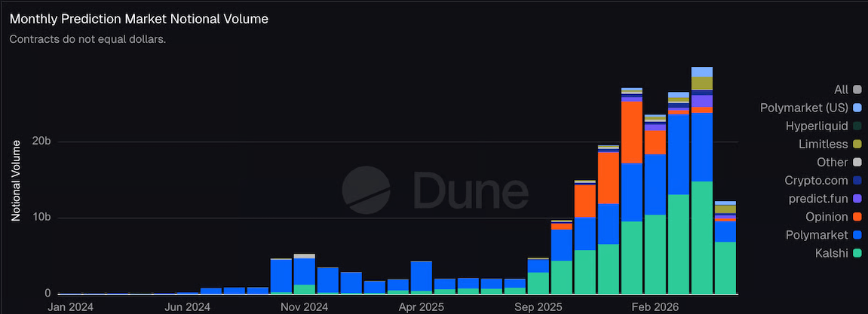The width and height of the screenshot is (868, 314).
Task: Toggle the Limitless legend entry
Action: [830, 145]
